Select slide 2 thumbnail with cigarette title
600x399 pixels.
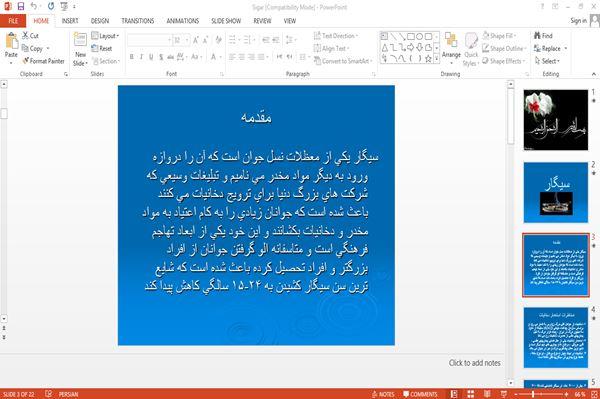(556, 192)
